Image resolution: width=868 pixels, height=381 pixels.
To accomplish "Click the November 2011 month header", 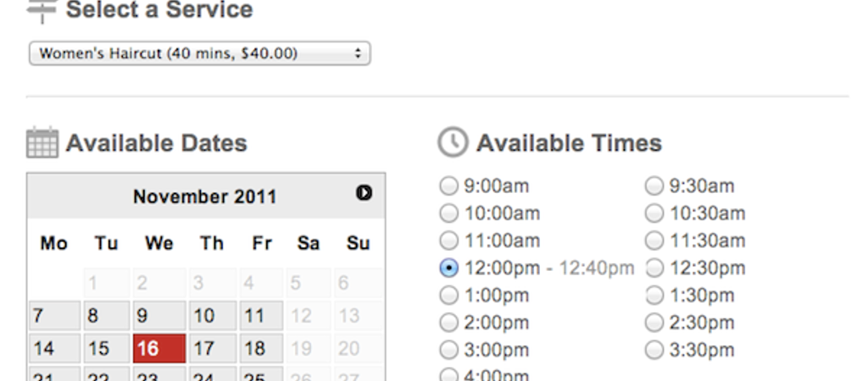I will point(205,197).
